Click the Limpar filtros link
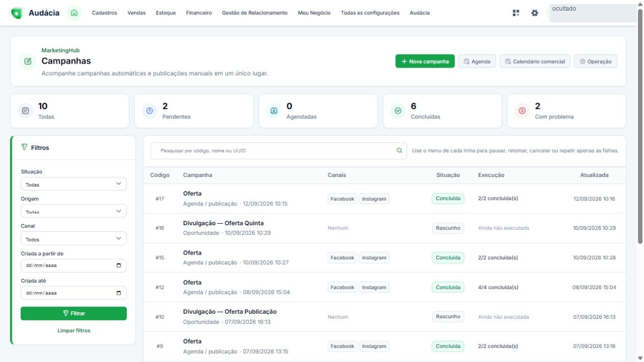The width and height of the screenshot is (644, 362). 74,330
